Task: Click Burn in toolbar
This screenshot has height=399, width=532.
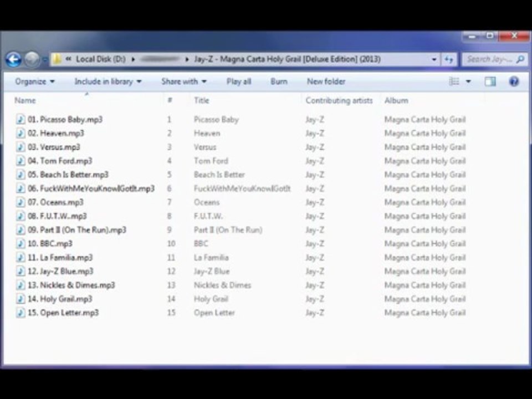Action: coord(279,81)
